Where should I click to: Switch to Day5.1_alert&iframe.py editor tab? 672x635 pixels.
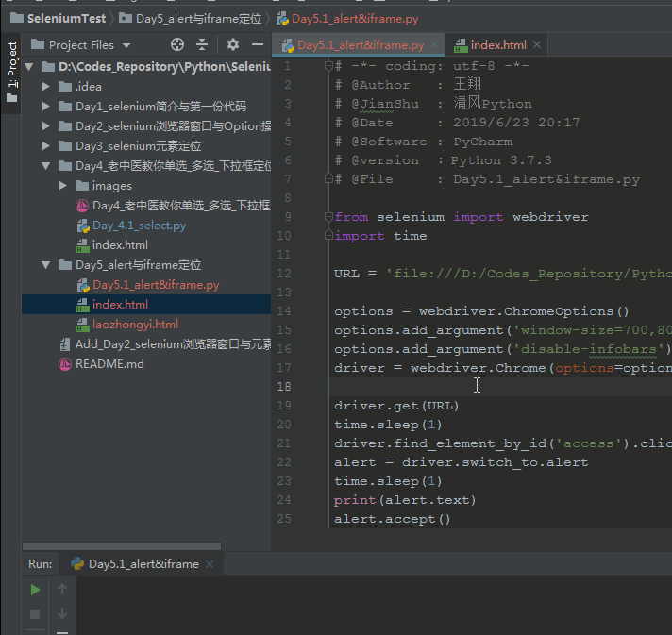tap(360, 45)
